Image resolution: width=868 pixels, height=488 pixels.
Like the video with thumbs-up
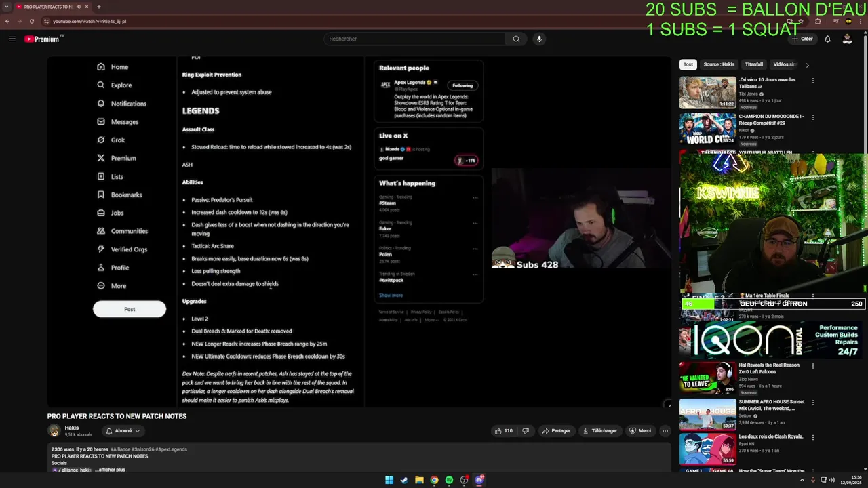pos(504,431)
